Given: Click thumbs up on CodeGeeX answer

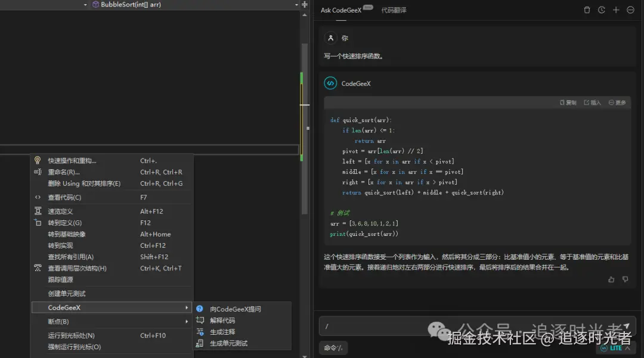Looking at the screenshot, I should (x=611, y=279).
